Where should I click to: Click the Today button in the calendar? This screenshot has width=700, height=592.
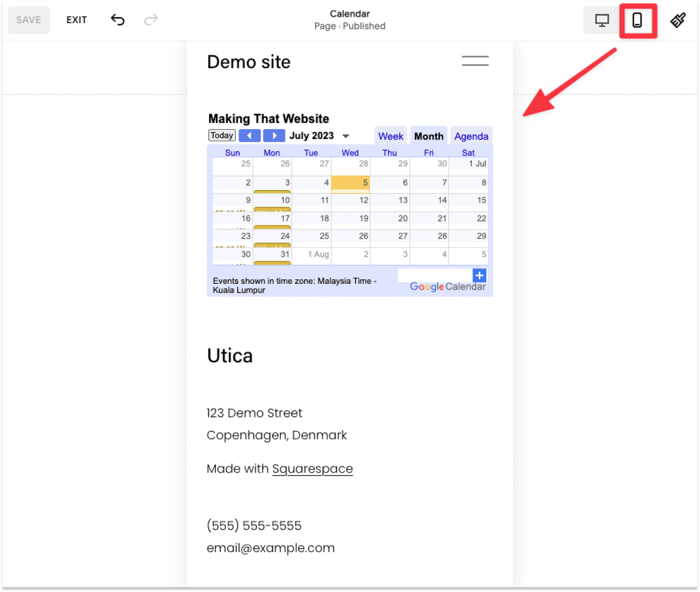point(222,135)
